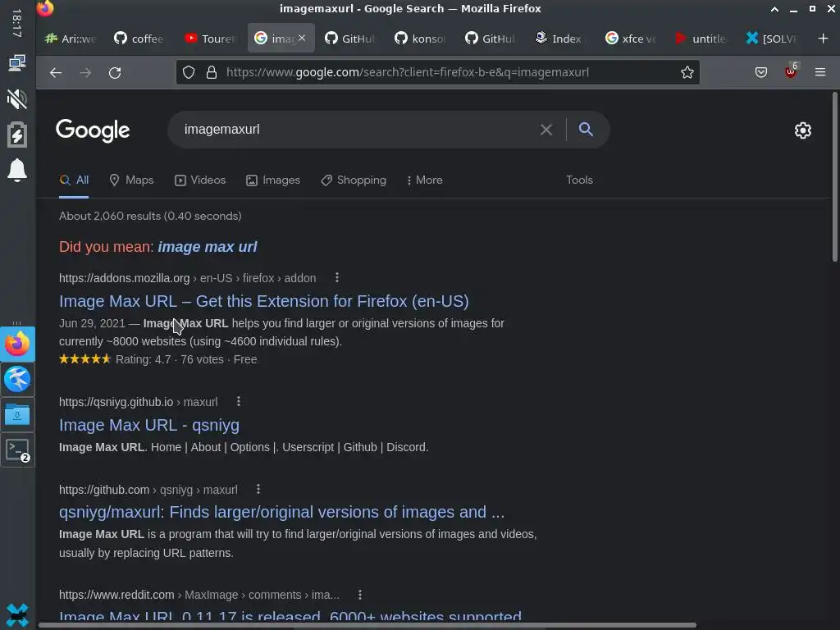Switch to the Touren YouTube tab
840x630 pixels.
(x=210, y=39)
